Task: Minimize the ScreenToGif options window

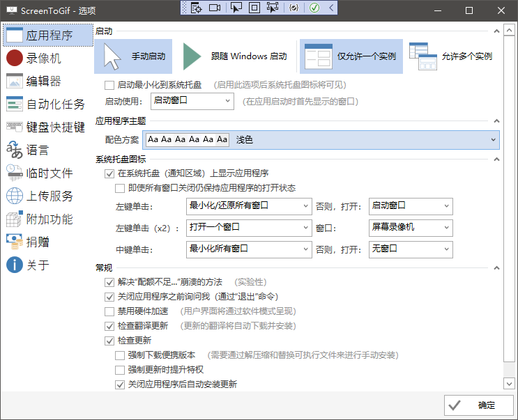Action: click(438, 10)
